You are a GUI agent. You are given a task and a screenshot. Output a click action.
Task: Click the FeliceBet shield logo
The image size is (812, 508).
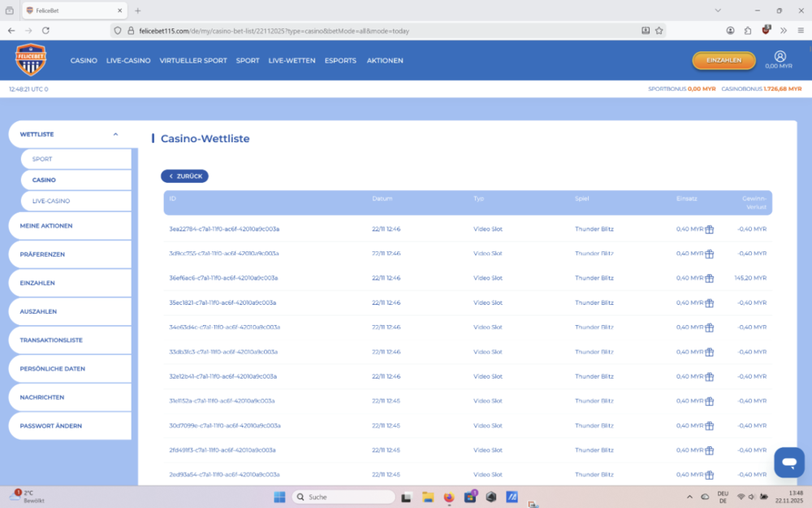(31, 60)
